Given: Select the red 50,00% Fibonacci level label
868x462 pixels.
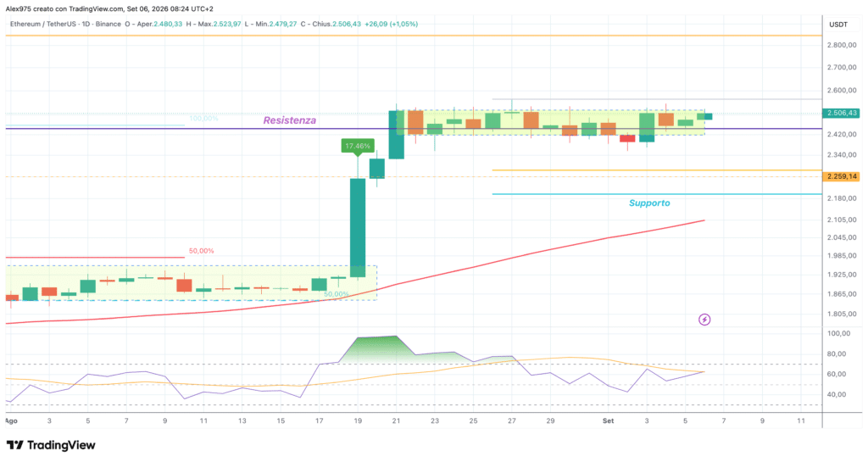Looking at the screenshot, I should click(202, 251).
